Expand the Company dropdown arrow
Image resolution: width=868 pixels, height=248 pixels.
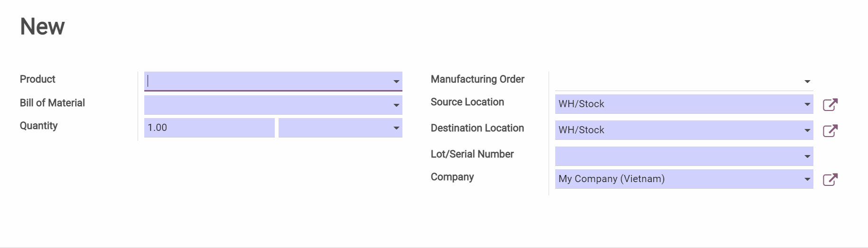tap(807, 179)
